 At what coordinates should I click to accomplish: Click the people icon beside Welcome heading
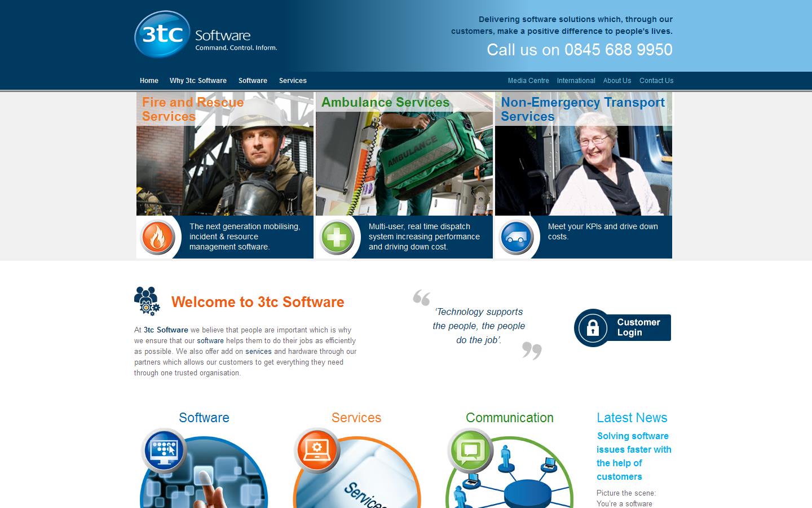pos(146,300)
